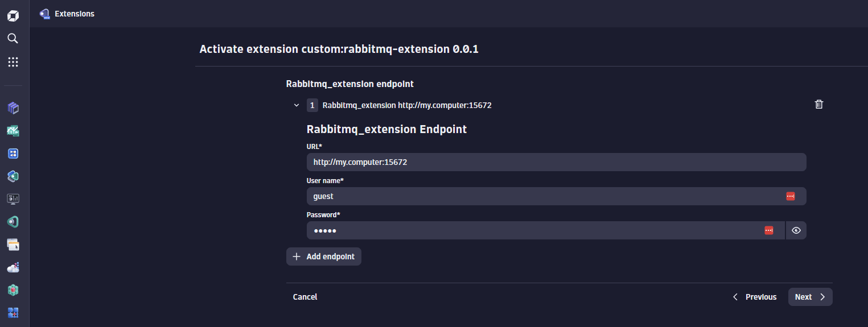Viewport: 868px width, 327px height.
Task: Open the green chart sidebar app
Action: click(x=13, y=131)
